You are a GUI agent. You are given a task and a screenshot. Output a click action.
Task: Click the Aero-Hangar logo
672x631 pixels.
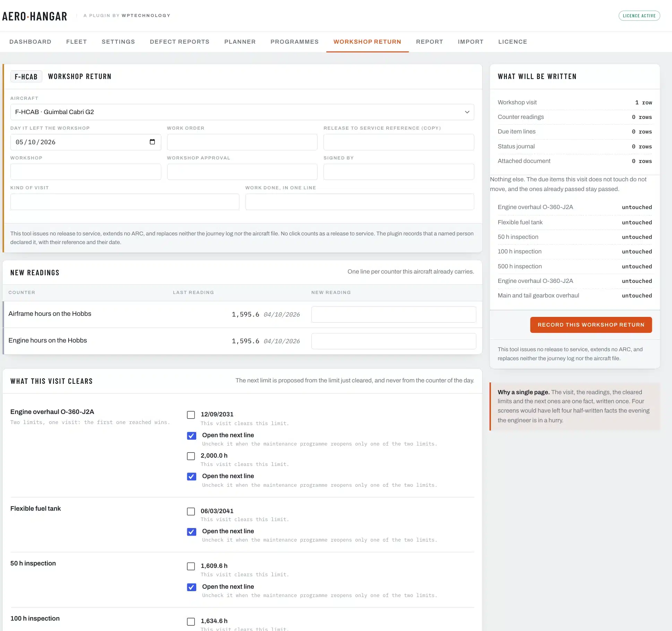pyautogui.click(x=35, y=16)
